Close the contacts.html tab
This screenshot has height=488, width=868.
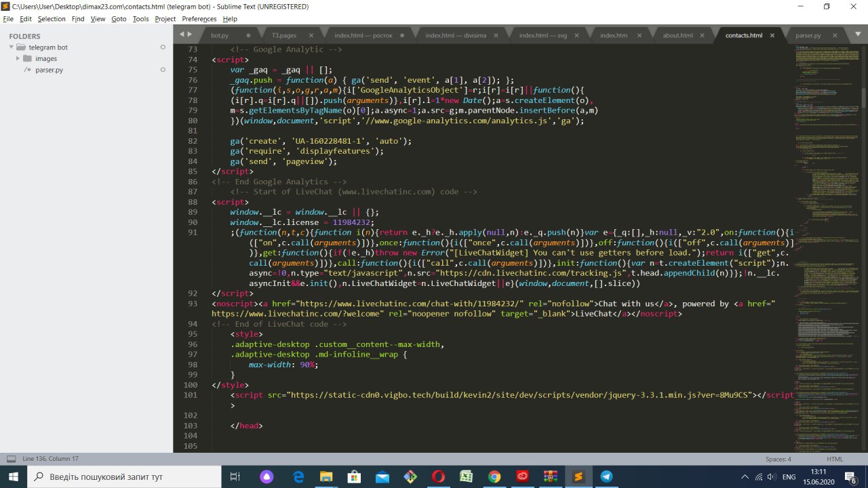coord(772,35)
